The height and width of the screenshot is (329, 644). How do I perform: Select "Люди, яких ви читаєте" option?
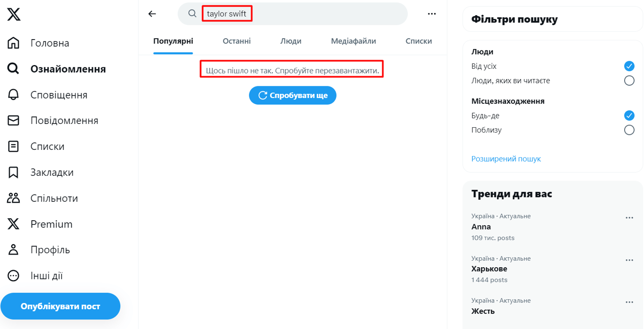coord(629,81)
